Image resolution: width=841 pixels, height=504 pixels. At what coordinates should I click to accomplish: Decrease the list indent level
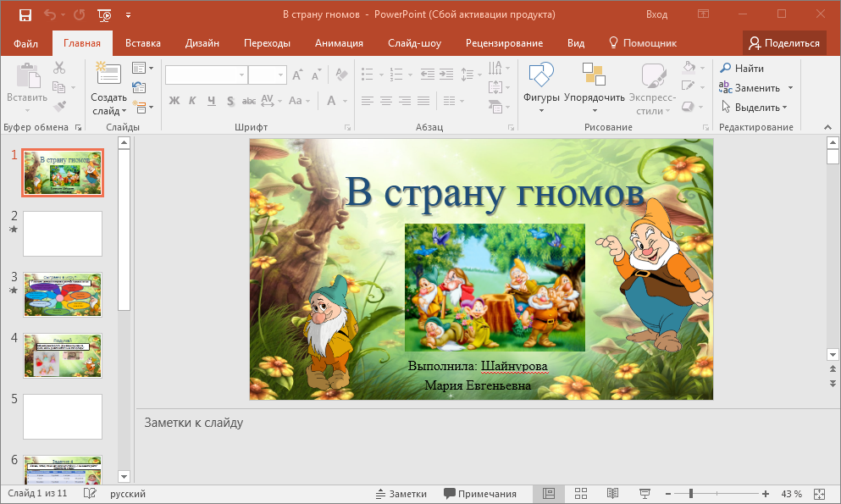point(428,74)
